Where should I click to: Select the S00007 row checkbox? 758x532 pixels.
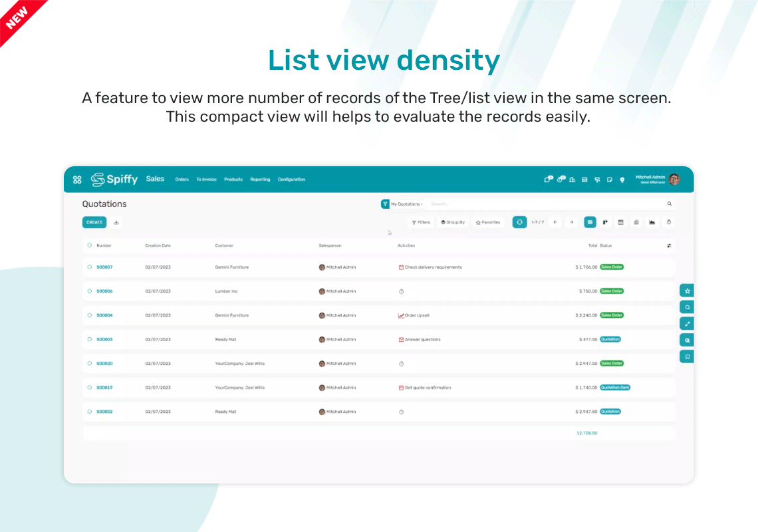[x=90, y=267]
